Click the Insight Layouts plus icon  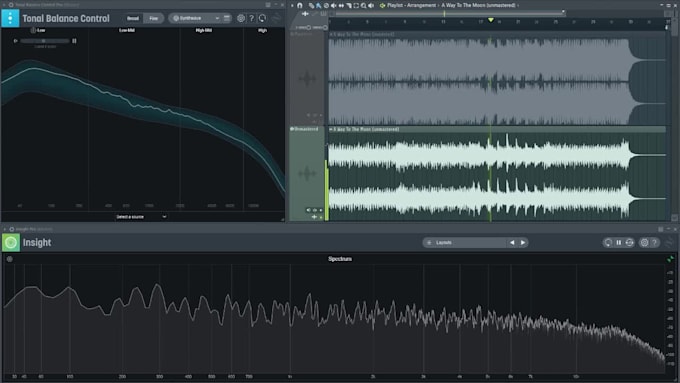429,242
